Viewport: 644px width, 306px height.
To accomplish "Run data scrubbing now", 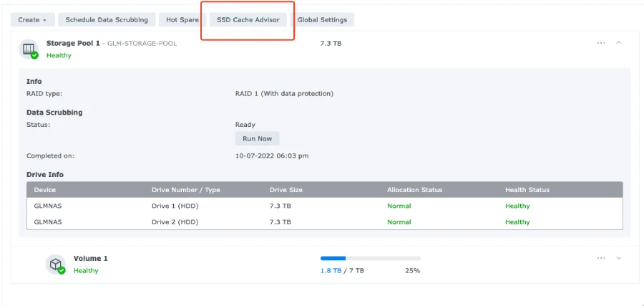I will (x=257, y=138).
